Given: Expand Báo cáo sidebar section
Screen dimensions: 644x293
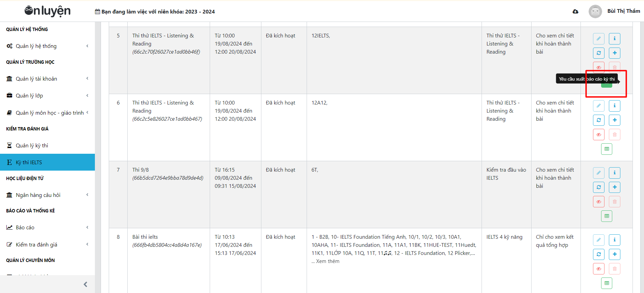Looking at the screenshot, I should pos(47,228).
